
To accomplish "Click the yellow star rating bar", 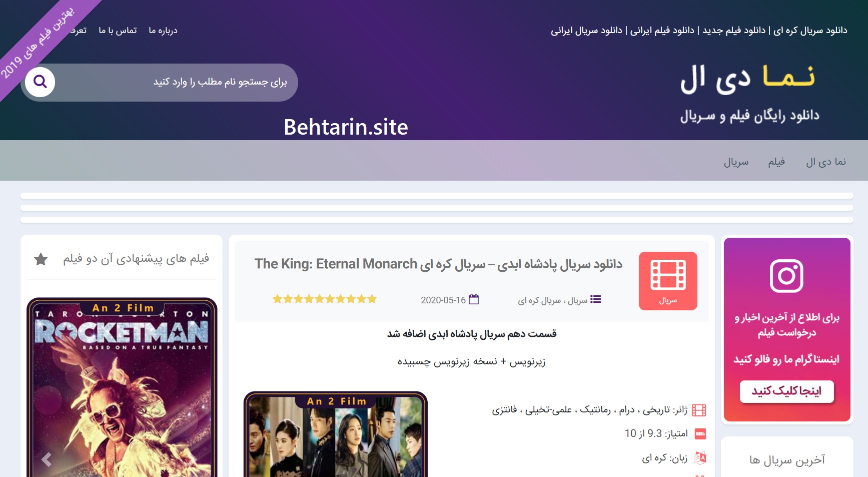I will 325,299.
